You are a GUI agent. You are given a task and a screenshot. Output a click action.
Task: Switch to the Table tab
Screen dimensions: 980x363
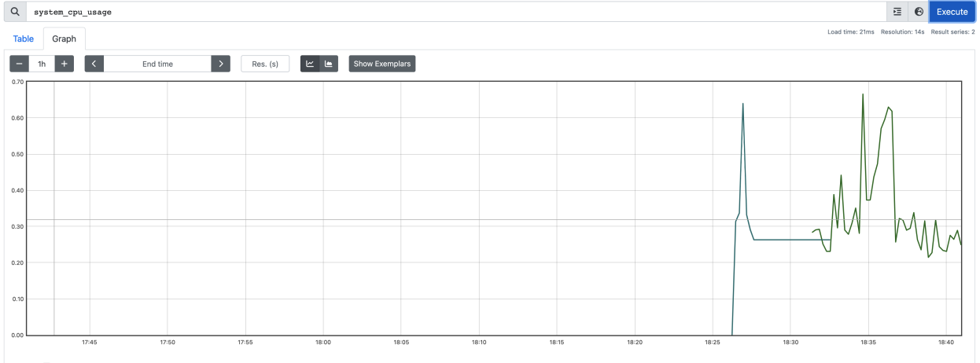[24, 38]
